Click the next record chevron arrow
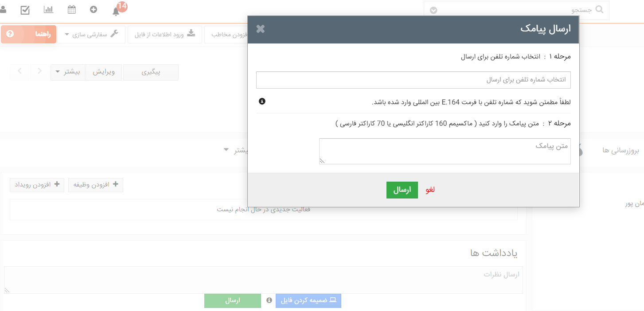Screen dimensions: 644x311 [x=20, y=71]
